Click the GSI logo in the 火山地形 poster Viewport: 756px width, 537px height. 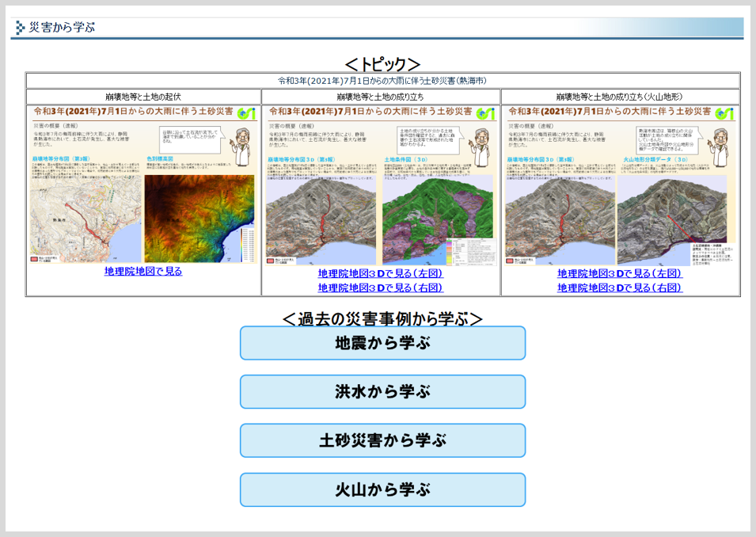pyautogui.click(x=724, y=113)
